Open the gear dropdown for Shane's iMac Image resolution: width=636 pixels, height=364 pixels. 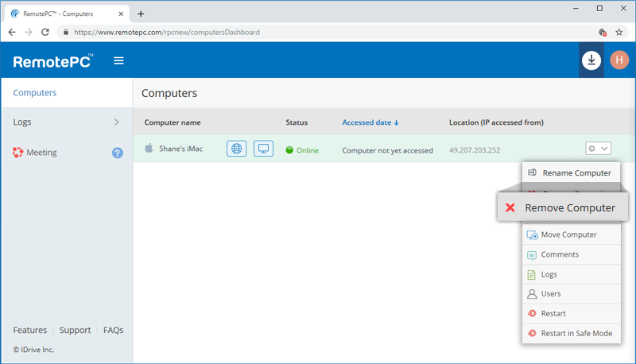pyautogui.click(x=598, y=149)
